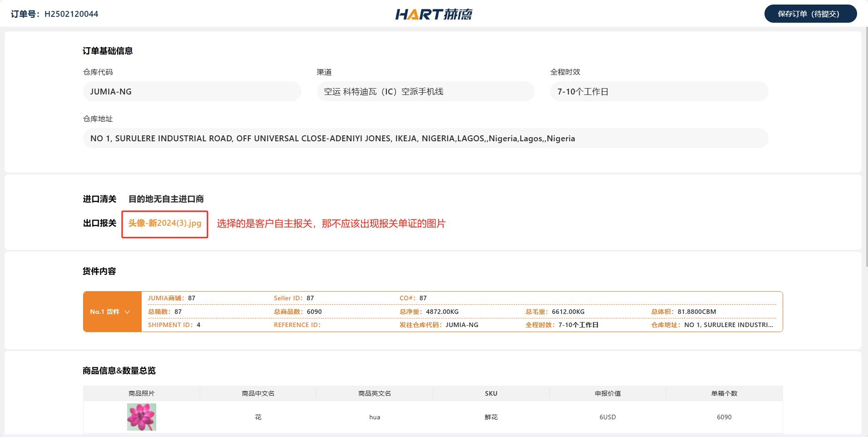Click the 商品英文名 column header

[375, 393]
